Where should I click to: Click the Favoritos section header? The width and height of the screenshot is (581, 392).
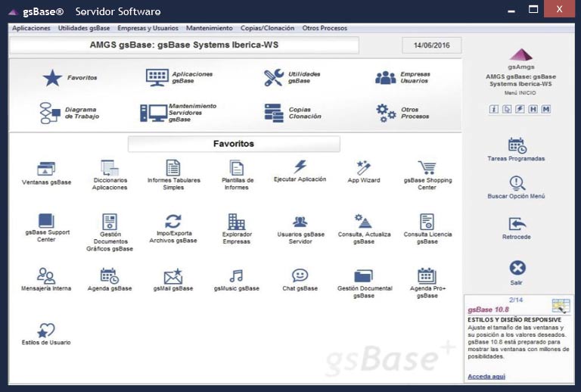coord(234,144)
